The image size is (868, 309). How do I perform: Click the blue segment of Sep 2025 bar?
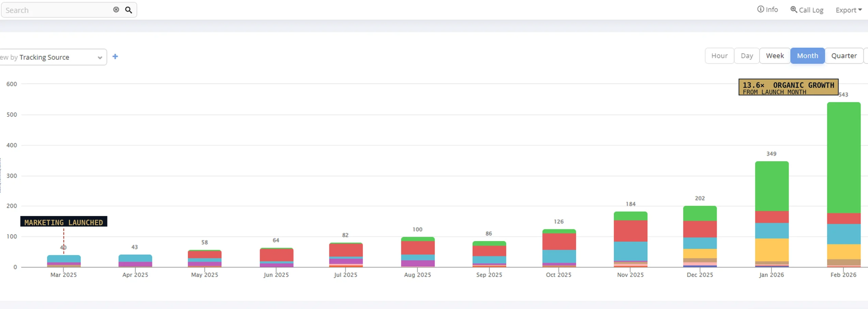click(x=489, y=259)
